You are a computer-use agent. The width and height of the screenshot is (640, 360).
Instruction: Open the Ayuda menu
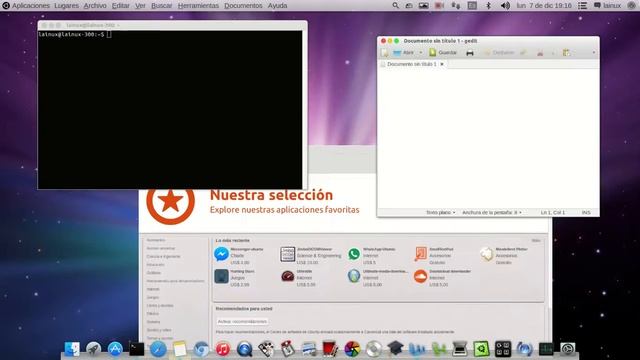278,6
